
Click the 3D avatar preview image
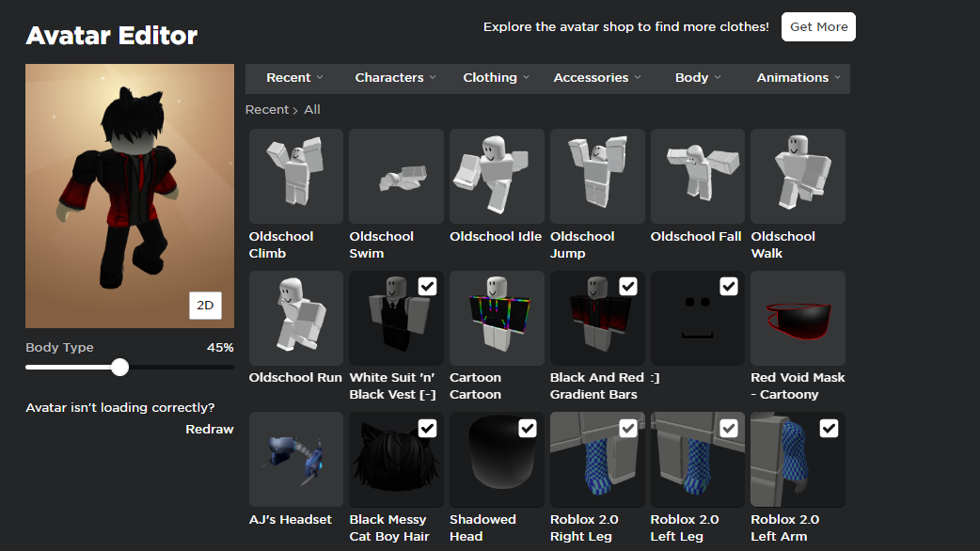130,196
